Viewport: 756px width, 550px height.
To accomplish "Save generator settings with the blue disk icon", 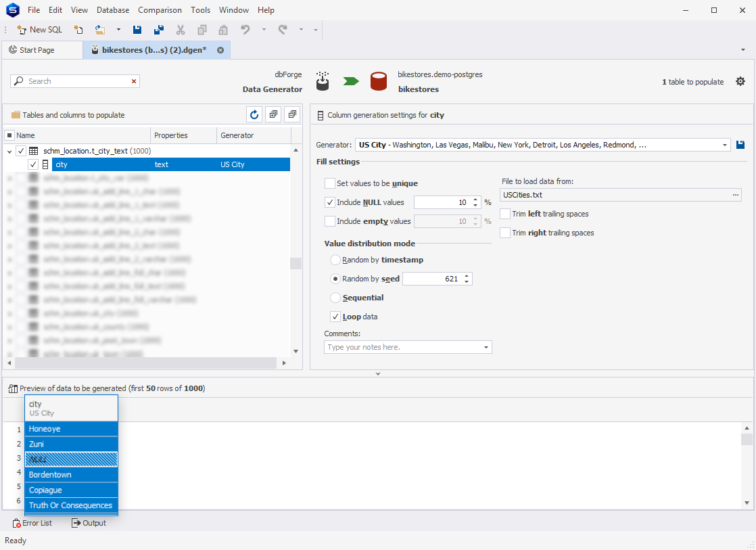I will (x=740, y=145).
